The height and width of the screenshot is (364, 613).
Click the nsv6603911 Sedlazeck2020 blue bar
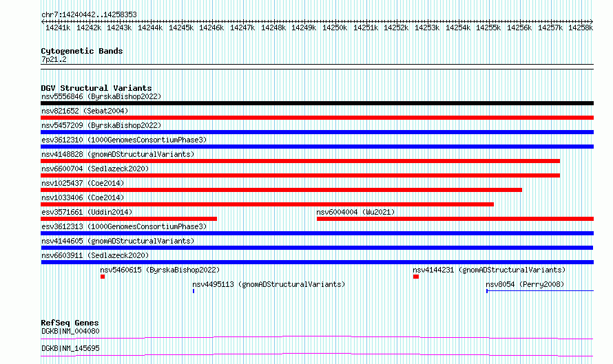pos(317,262)
